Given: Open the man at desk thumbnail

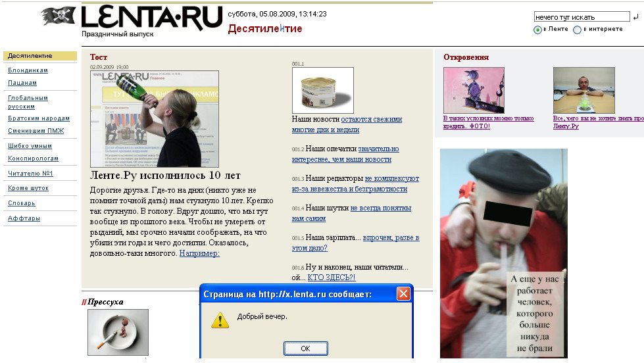Looking at the screenshot, I should click(x=583, y=90).
